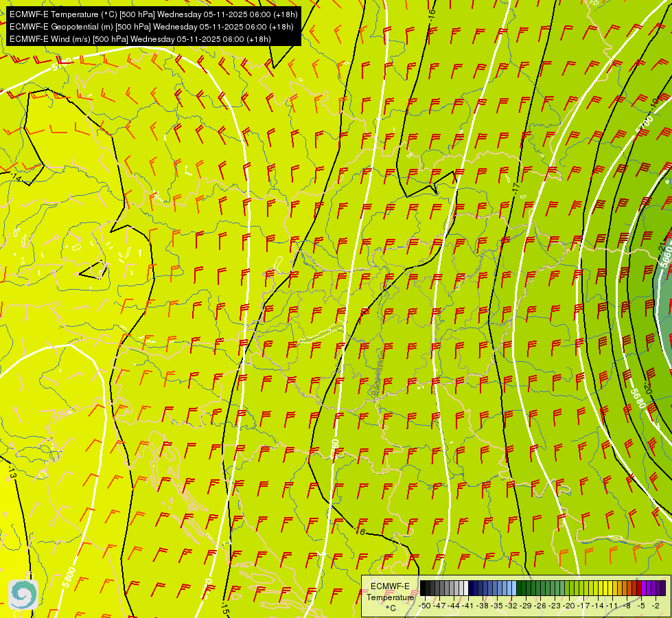Click the -26 legend value
The width and height of the screenshot is (672, 618).
point(541,606)
